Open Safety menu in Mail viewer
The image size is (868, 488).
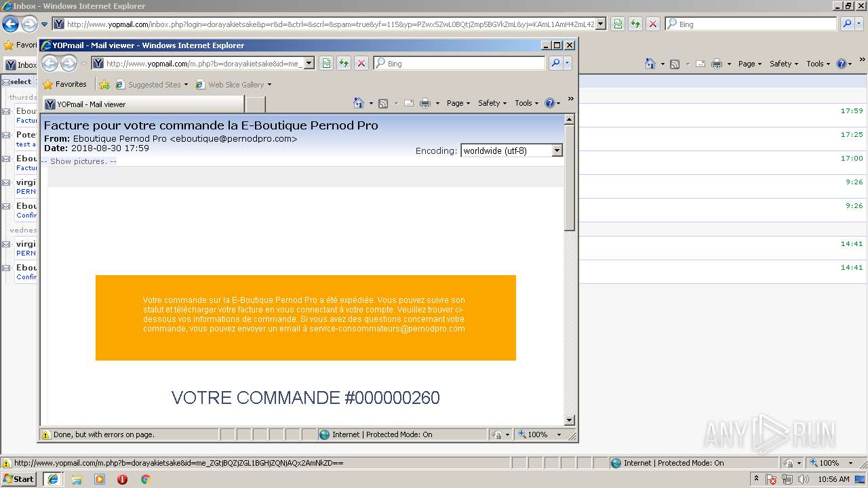tap(492, 103)
